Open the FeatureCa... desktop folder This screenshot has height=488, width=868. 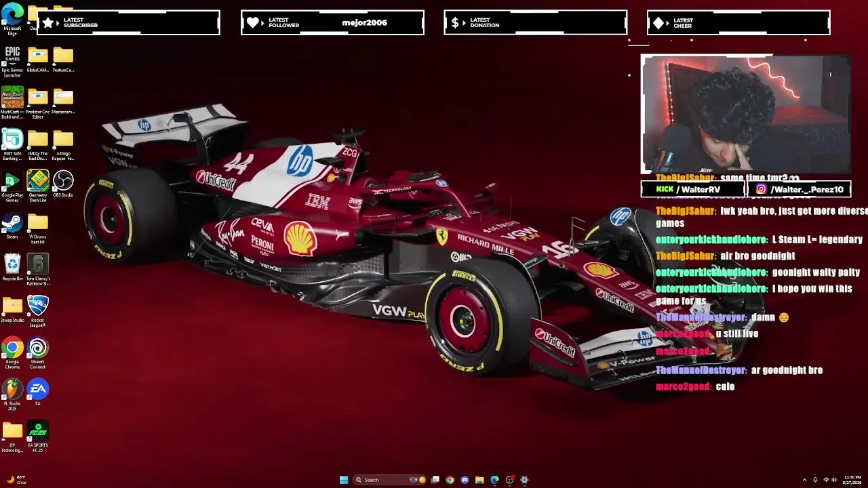point(63,60)
